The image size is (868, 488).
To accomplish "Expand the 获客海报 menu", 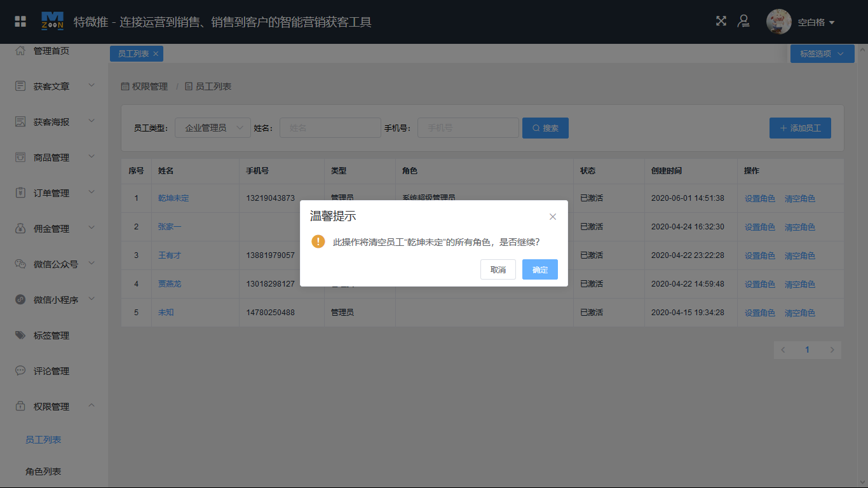I will (x=54, y=121).
